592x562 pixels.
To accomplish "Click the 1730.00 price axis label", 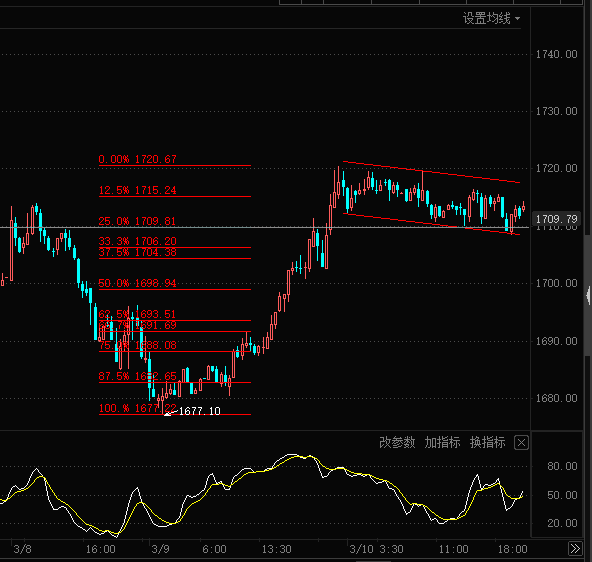I will point(557,111).
